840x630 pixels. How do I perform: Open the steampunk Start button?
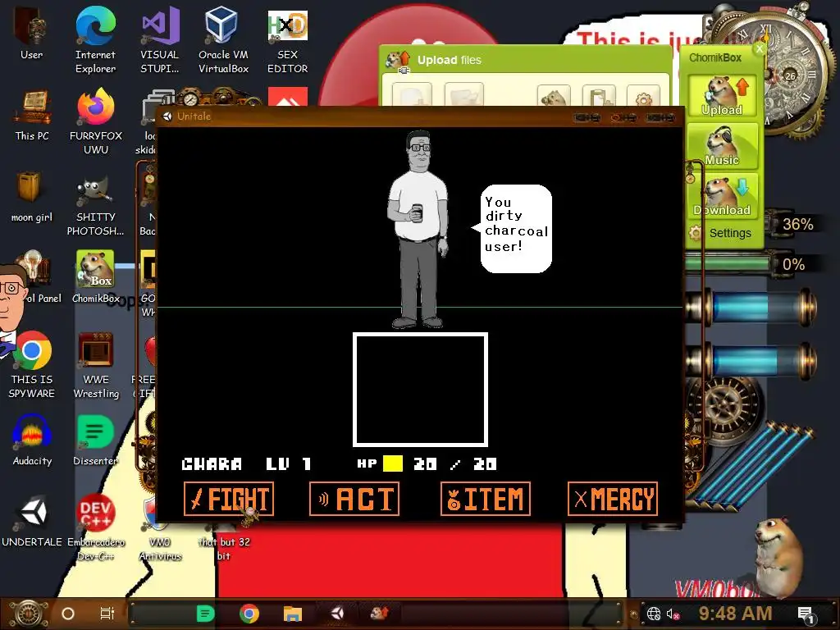pos(29,614)
